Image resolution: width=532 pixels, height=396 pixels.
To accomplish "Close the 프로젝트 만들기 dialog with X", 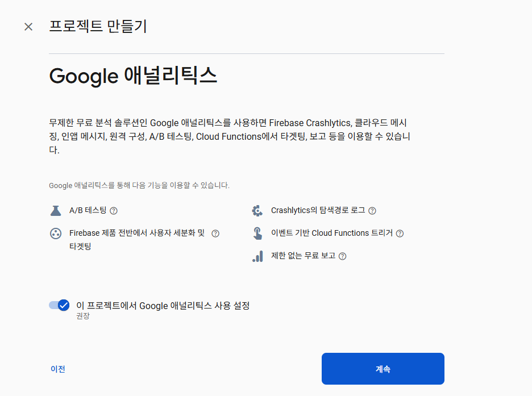I will click(x=28, y=27).
